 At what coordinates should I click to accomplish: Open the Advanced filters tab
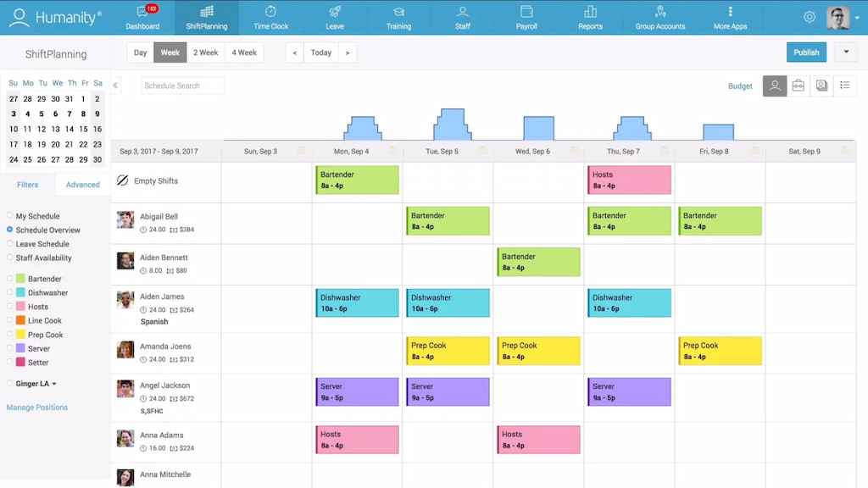coord(82,184)
